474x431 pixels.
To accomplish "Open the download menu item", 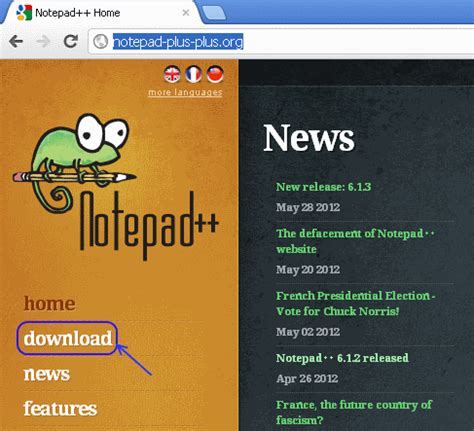I will (68, 338).
